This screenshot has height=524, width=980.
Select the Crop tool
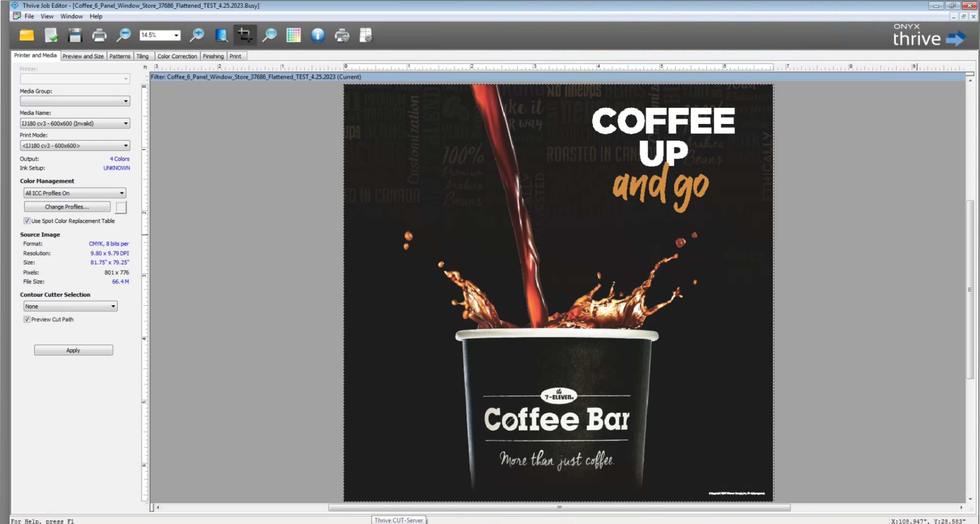[x=245, y=35]
